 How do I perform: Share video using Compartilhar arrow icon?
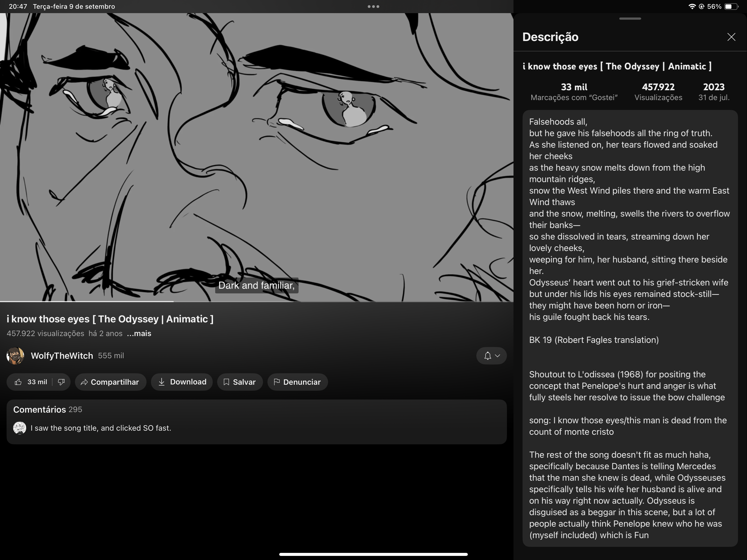[84, 382]
